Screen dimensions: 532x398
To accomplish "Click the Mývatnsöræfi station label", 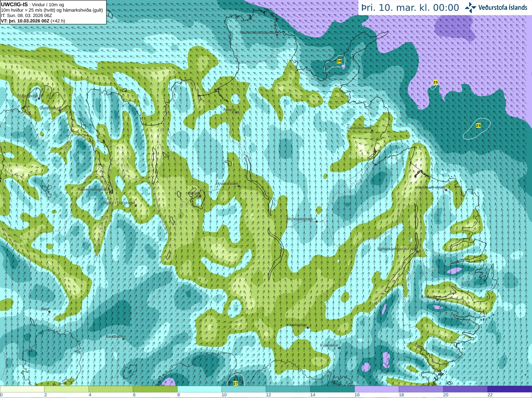I will tap(227, 183).
